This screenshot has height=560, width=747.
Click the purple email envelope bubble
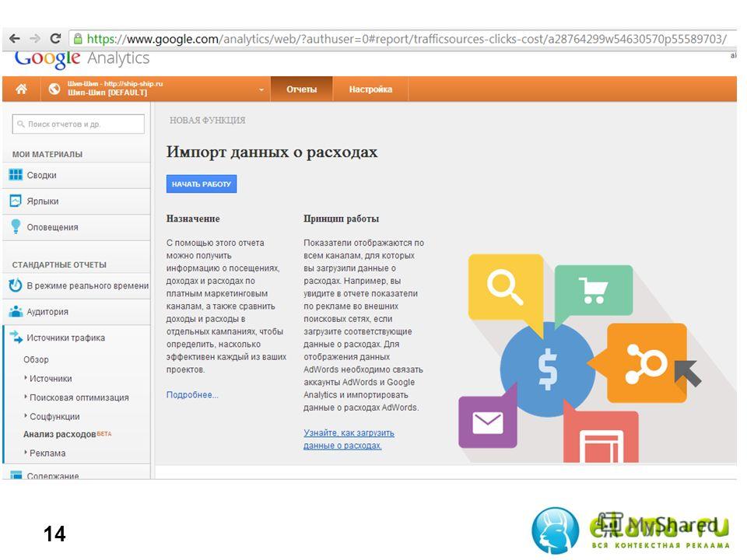point(487,422)
